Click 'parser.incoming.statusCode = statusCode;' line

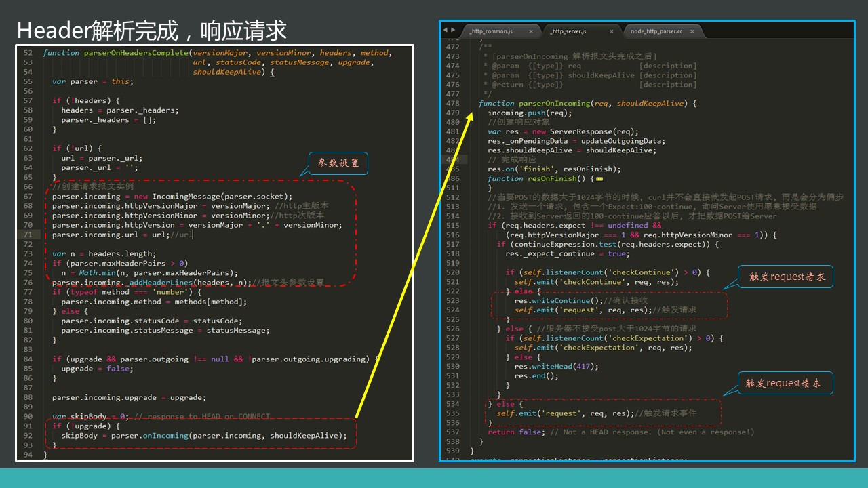(x=151, y=321)
